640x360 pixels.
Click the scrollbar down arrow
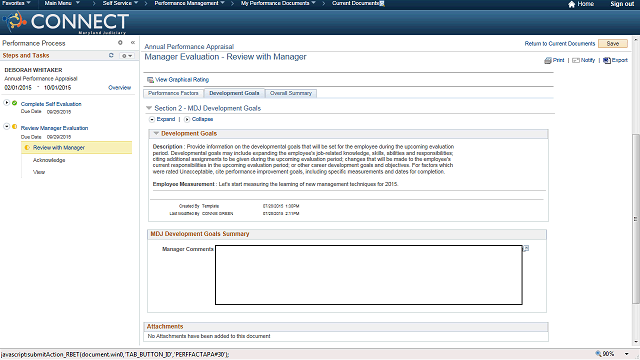pos(636,342)
